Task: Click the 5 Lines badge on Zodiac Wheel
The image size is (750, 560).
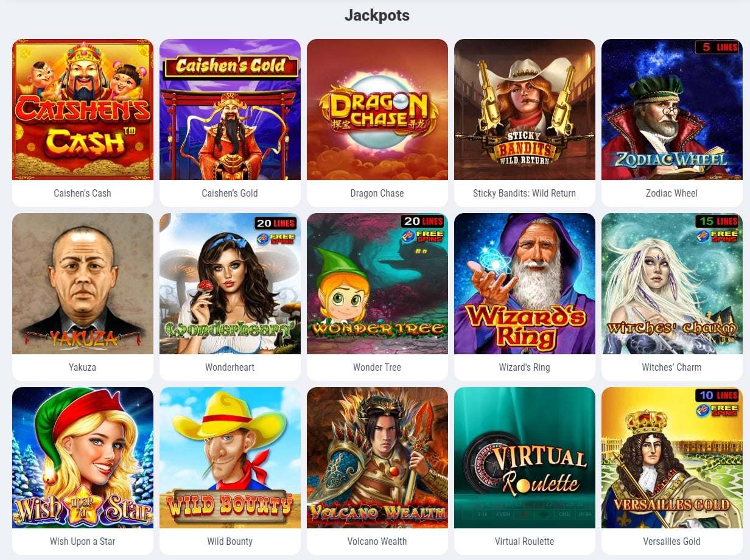Action: point(717,47)
